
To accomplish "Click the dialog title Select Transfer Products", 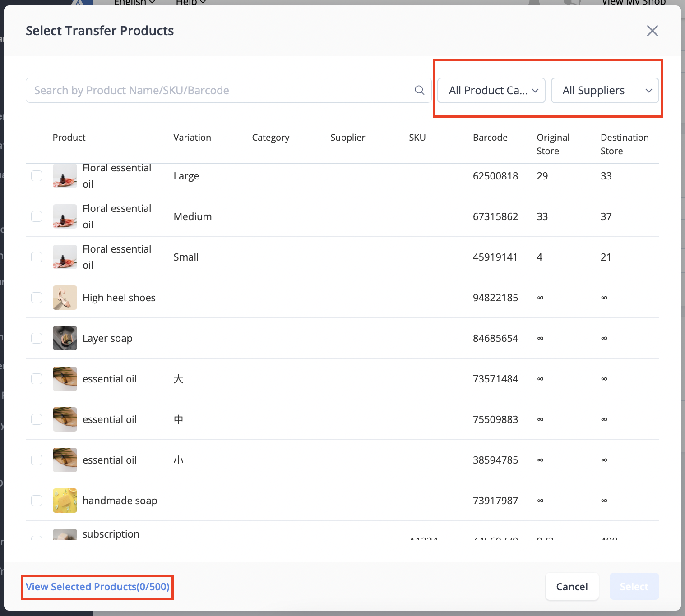I will tap(100, 31).
